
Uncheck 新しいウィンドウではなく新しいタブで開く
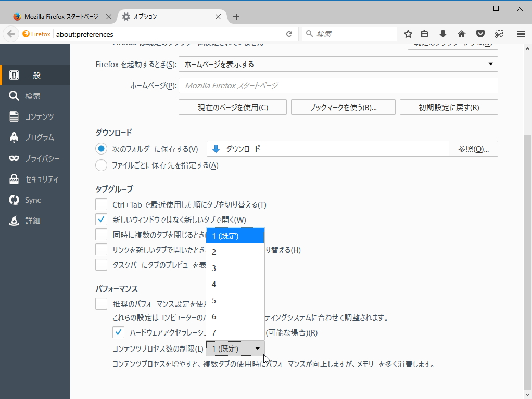tap(101, 220)
